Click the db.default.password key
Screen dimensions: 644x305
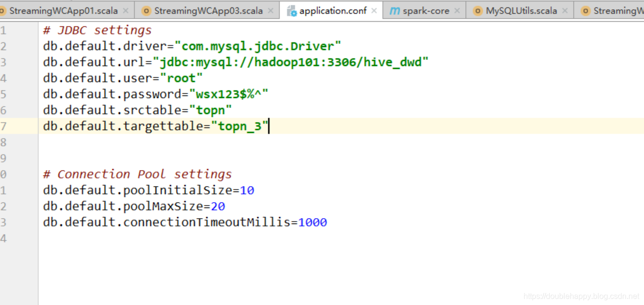pyautogui.click(x=112, y=95)
